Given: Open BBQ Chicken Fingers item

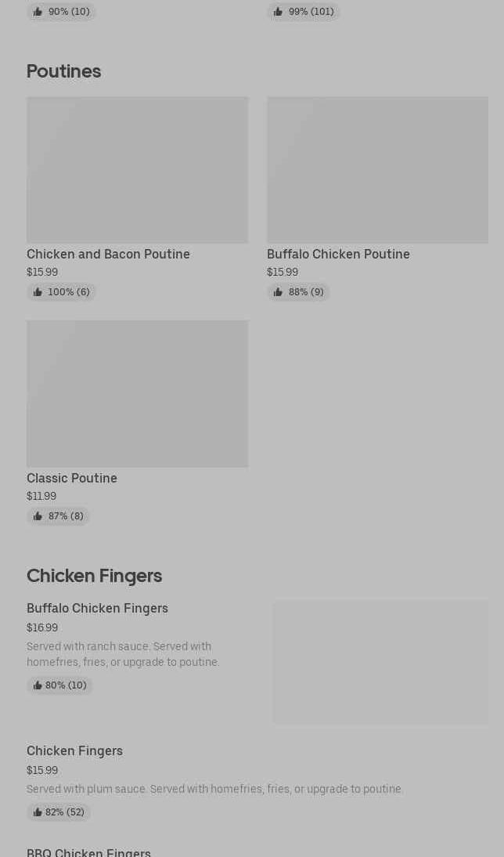Looking at the screenshot, I should 88,852.
